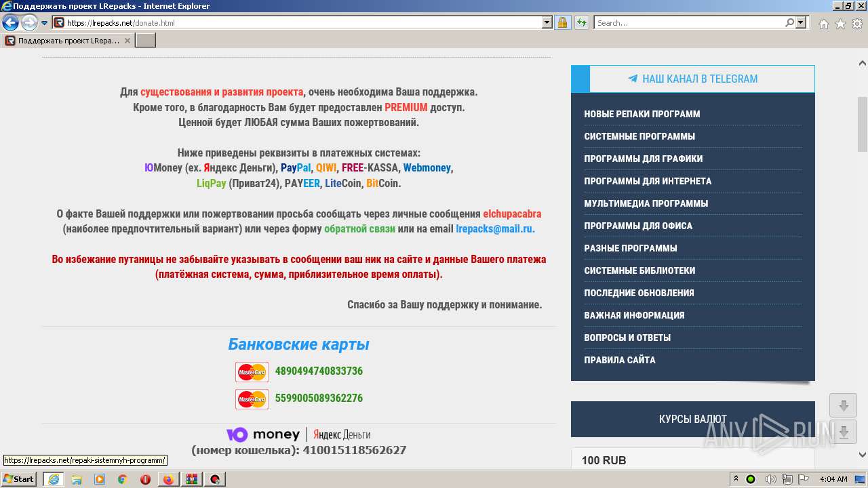
Task: Click the lrepacks@mail.ru email link
Action: click(x=494, y=229)
